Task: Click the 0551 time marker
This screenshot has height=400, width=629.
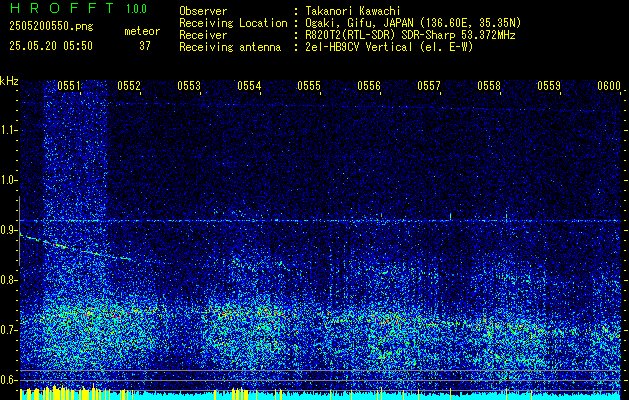Action: tap(69, 85)
